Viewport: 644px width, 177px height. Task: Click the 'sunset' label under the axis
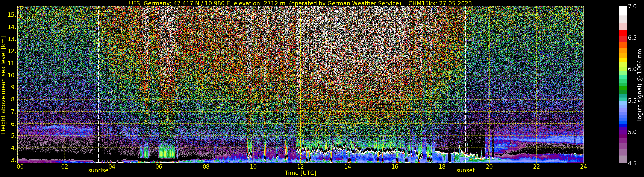coord(465,171)
